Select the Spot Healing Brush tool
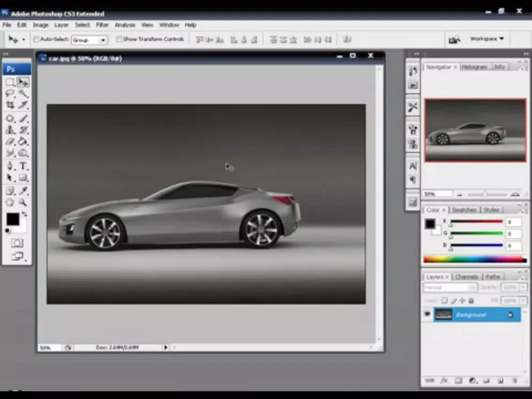Screen dimensions: 532x399 pos(10,118)
